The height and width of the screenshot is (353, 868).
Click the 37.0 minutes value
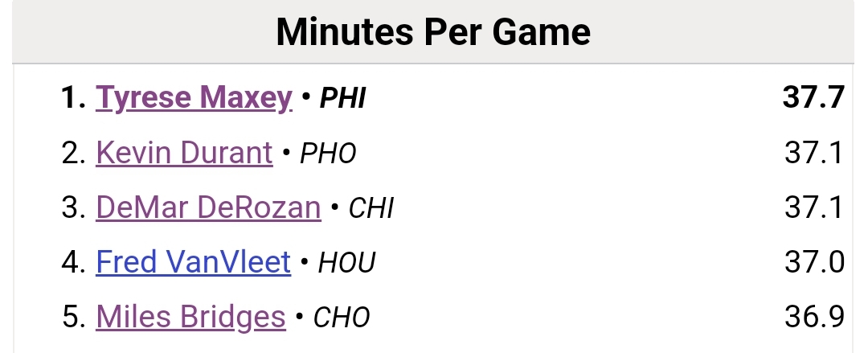click(x=814, y=261)
